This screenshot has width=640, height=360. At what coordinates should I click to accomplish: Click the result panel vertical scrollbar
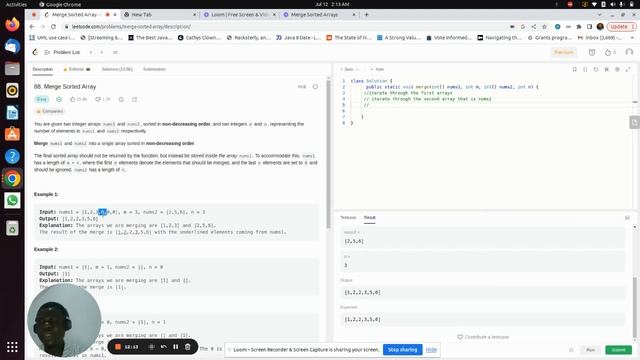point(634,306)
